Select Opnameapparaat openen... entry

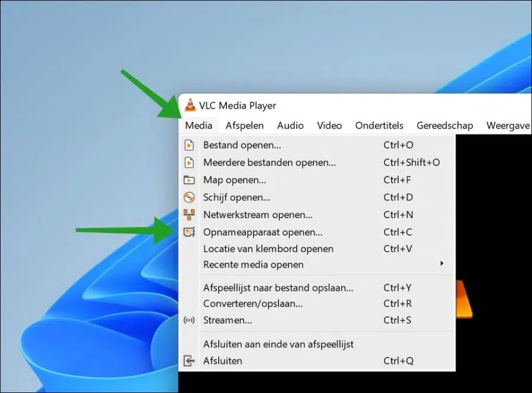317,232
